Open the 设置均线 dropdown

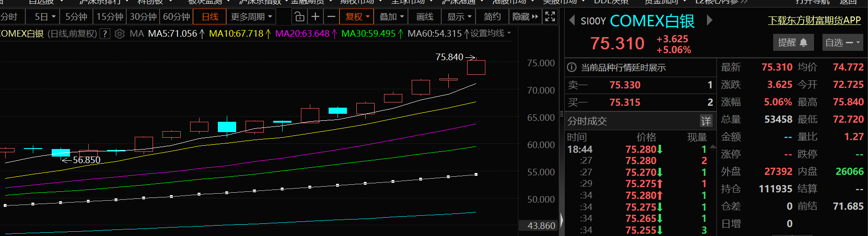click(x=491, y=33)
